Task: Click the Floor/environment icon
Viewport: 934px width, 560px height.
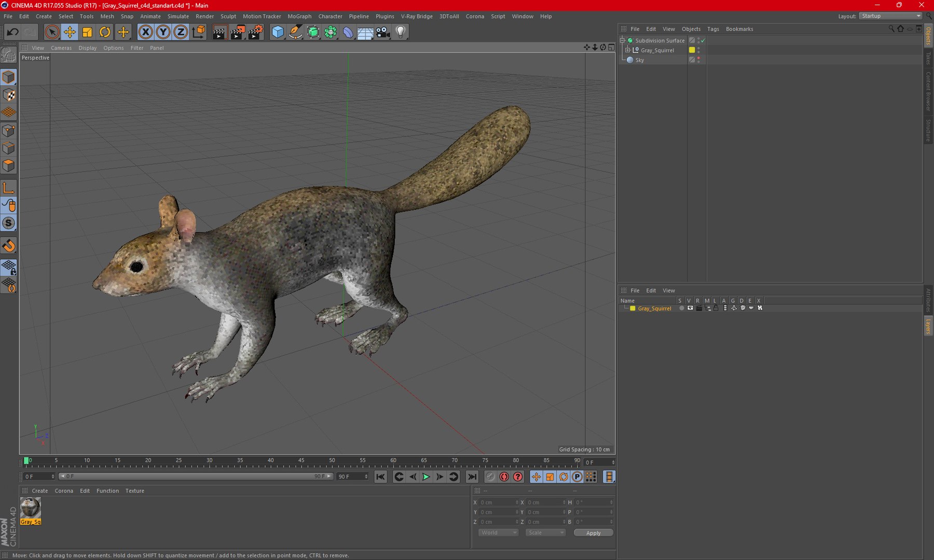Action: (365, 32)
